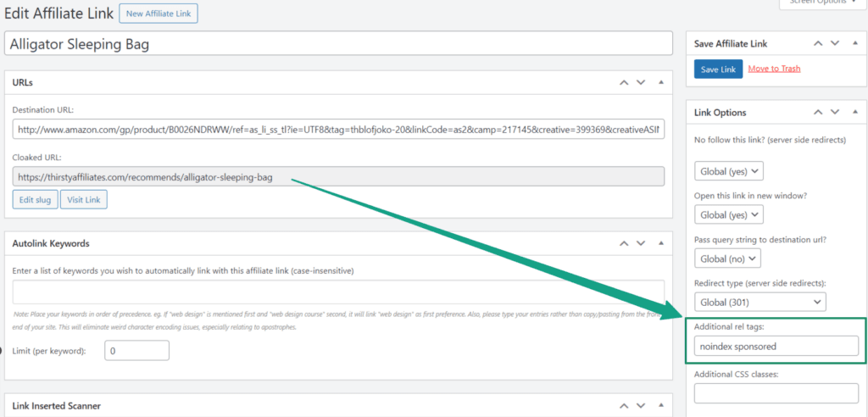Click the Limit (per keyword) label

click(49, 351)
